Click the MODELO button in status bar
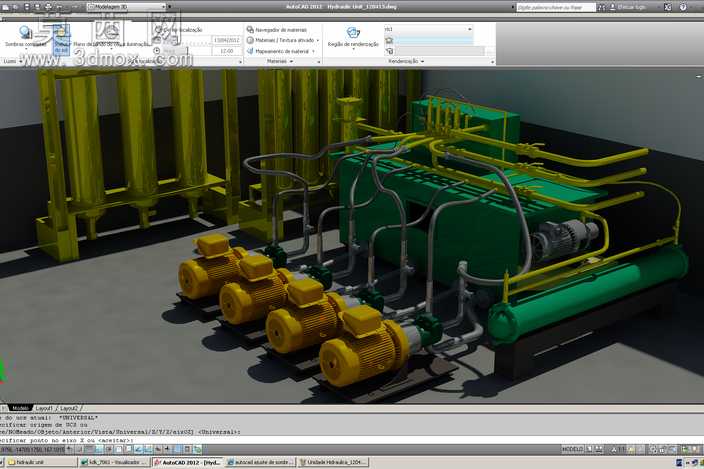 (x=572, y=449)
